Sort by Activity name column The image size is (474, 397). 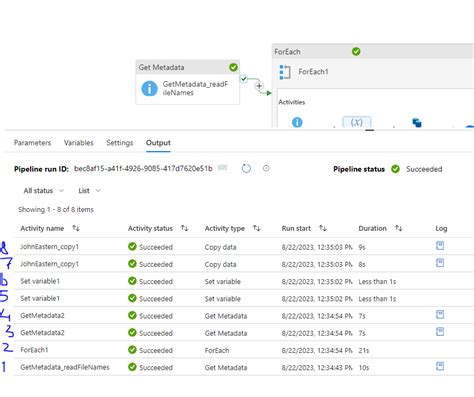point(76,228)
